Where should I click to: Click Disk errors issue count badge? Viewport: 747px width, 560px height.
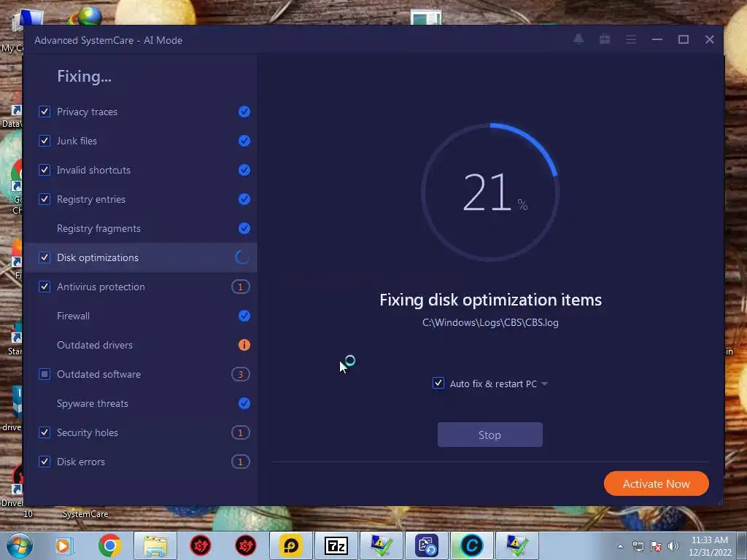click(241, 462)
